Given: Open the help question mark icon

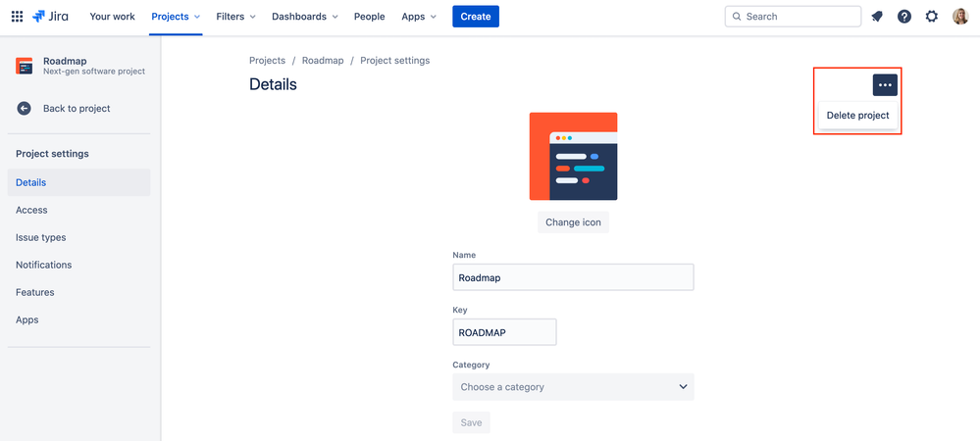Looking at the screenshot, I should (904, 17).
